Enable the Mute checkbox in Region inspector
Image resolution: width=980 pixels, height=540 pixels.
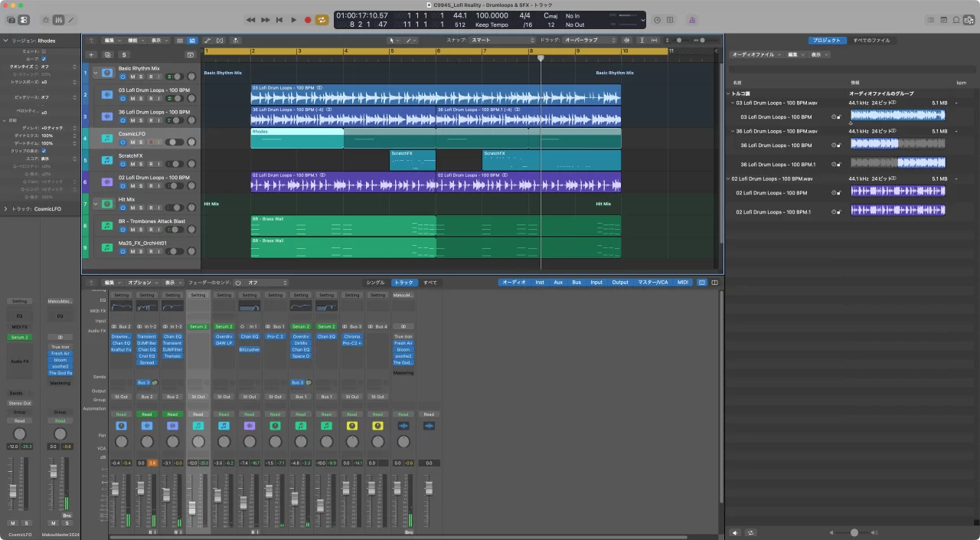44,51
